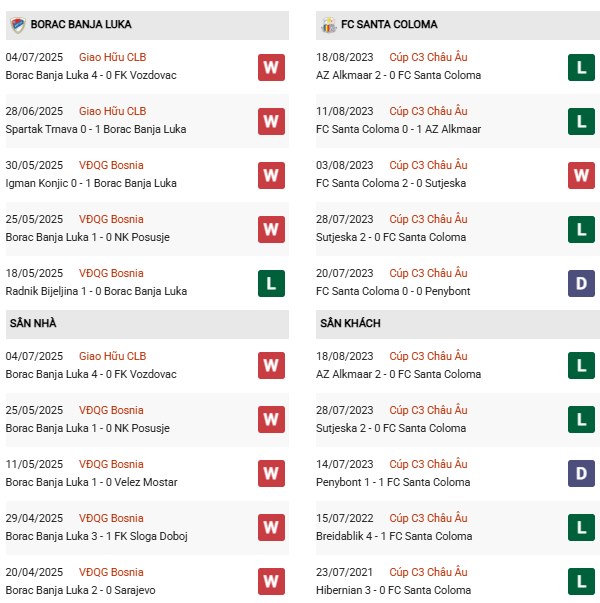Click D badge for Penybont 1-1 away match
The height and width of the screenshot is (603, 600).
581,473
